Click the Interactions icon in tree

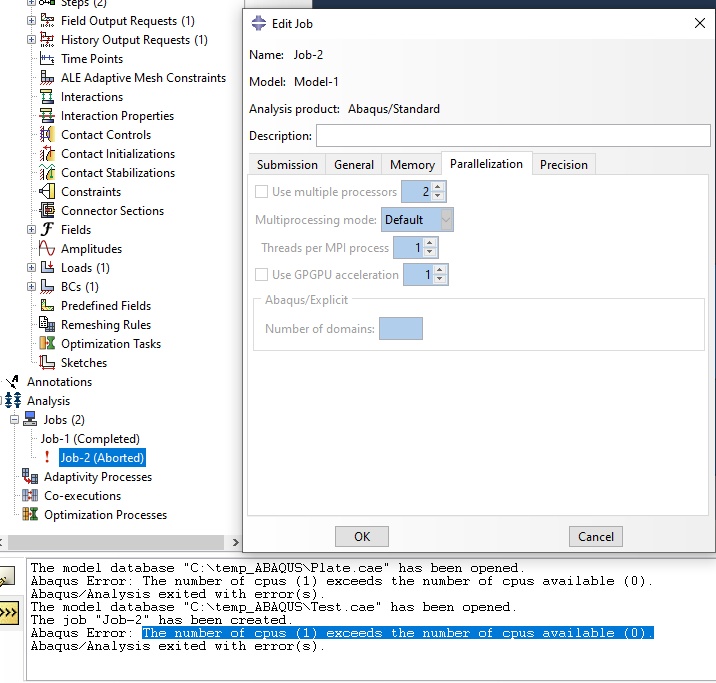tap(47, 97)
